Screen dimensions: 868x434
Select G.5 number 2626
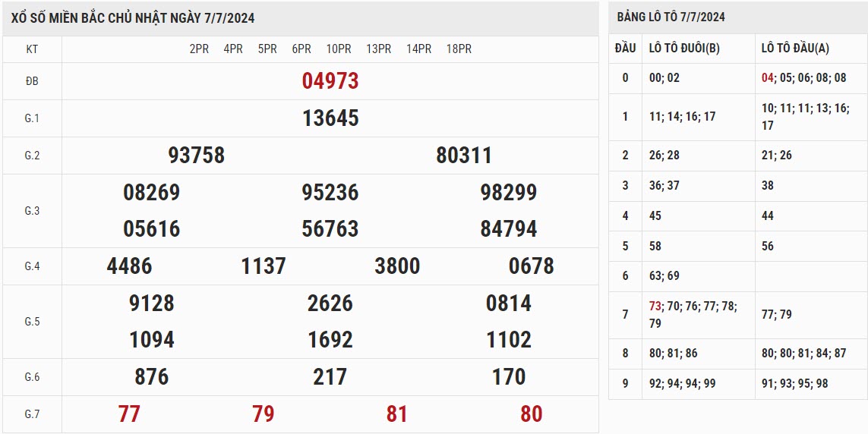coord(330,303)
